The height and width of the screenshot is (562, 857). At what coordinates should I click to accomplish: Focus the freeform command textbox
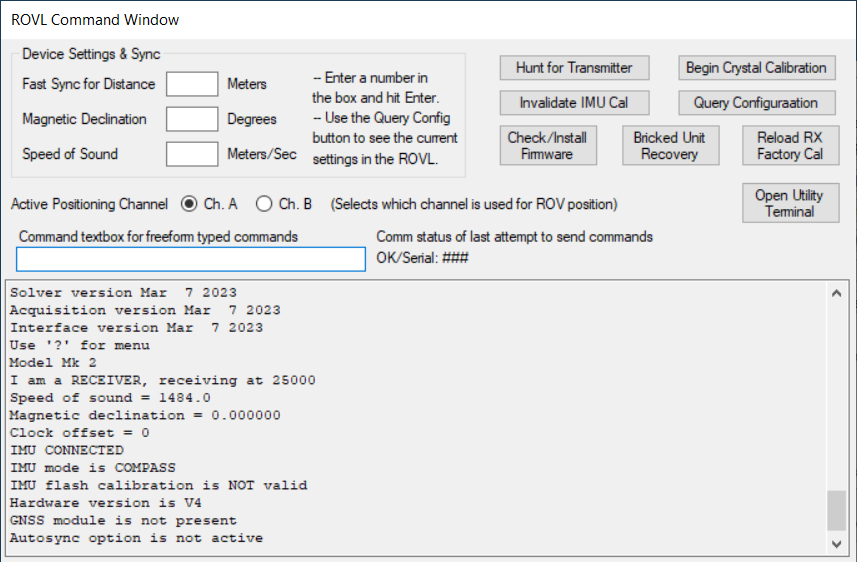(191, 259)
